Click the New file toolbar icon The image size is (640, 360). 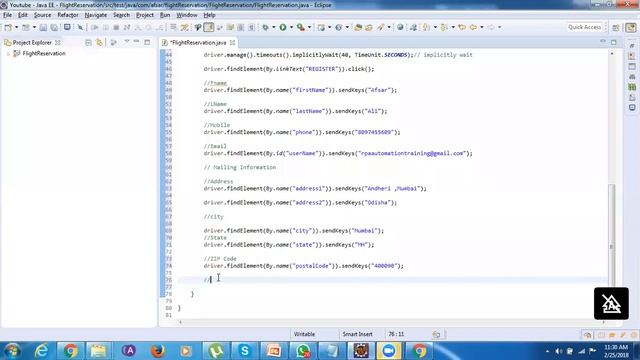pyautogui.click(x=8, y=27)
